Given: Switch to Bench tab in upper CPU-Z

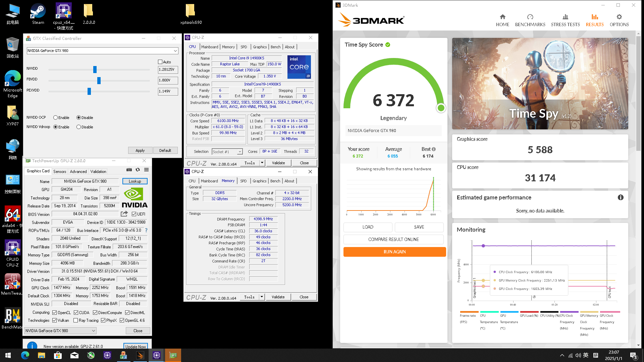Looking at the screenshot, I should click(275, 47).
